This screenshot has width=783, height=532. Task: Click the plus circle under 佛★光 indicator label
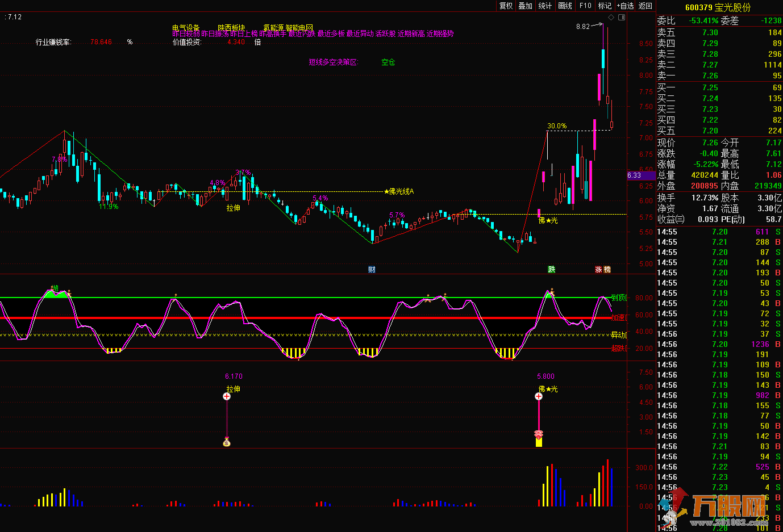click(x=539, y=396)
